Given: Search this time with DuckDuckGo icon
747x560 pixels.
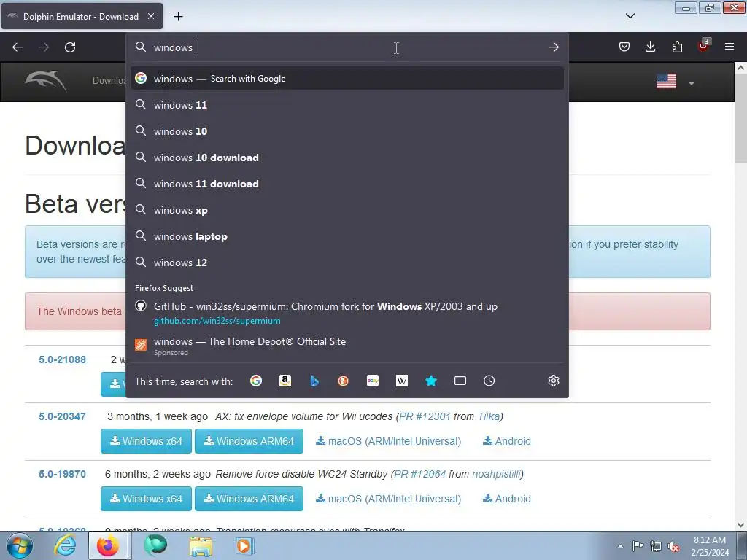Looking at the screenshot, I should click(x=343, y=381).
